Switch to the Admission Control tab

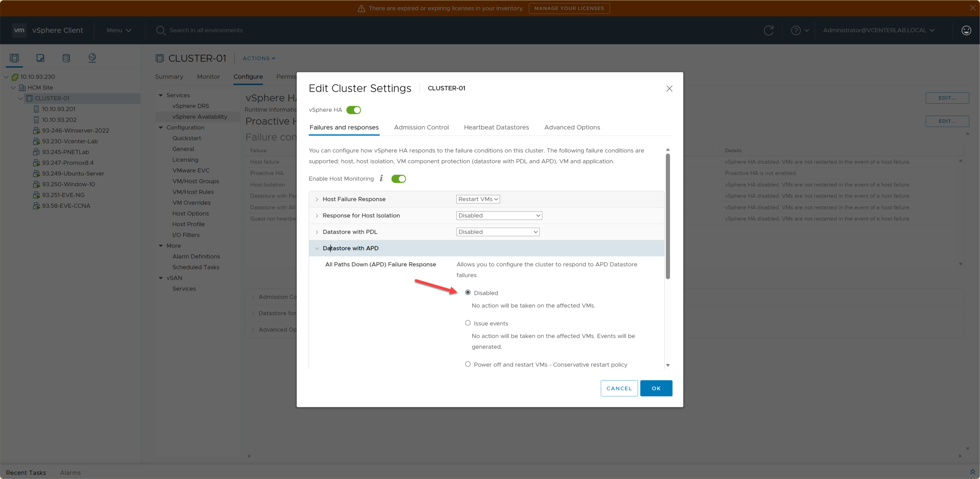point(421,127)
